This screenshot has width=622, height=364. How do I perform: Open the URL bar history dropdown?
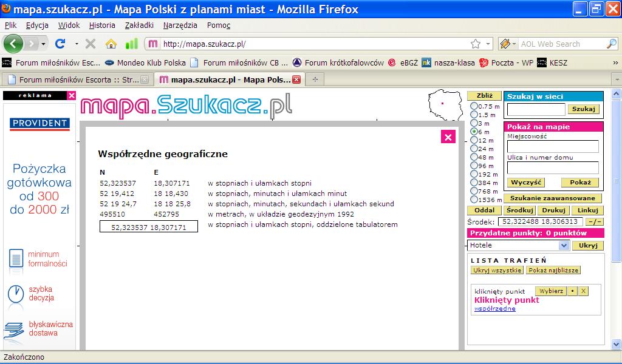click(488, 44)
